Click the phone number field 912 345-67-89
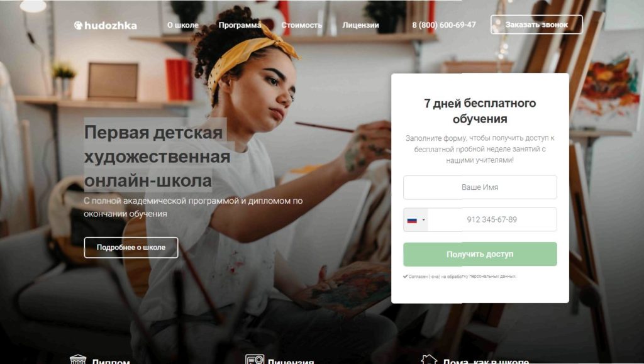 pyautogui.click(x=492, y=219)
